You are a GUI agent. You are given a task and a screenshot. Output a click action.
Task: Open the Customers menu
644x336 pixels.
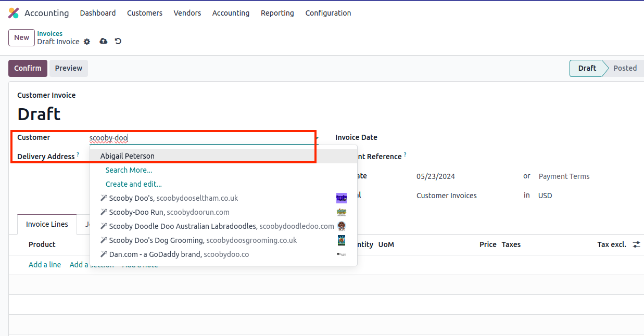pos(145,13)
